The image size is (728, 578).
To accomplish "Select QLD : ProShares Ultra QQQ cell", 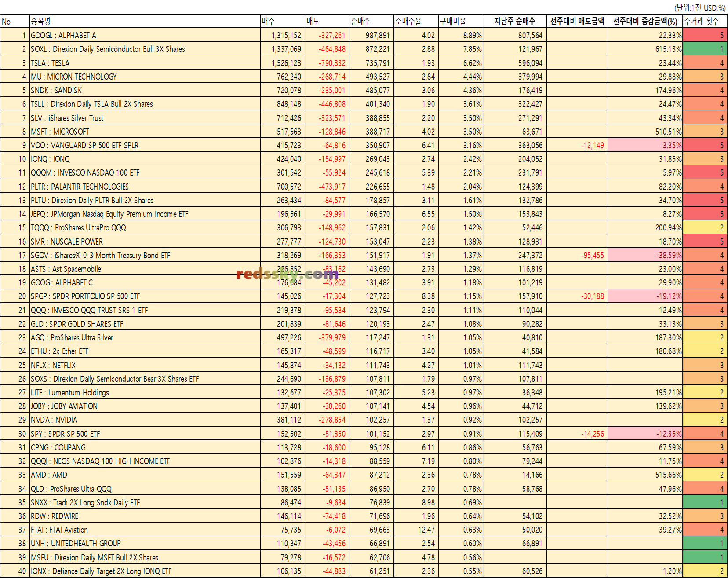I will coord(145,489).
